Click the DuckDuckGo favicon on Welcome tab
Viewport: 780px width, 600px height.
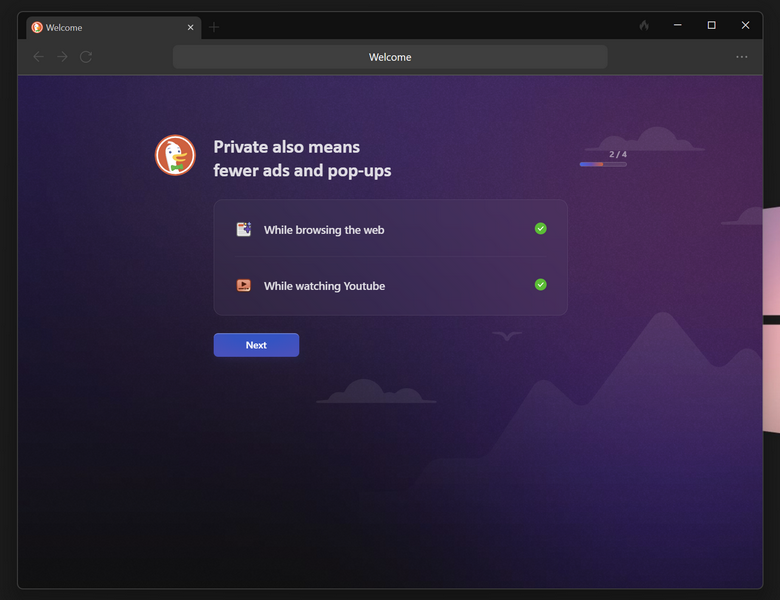tap(37, 27)
